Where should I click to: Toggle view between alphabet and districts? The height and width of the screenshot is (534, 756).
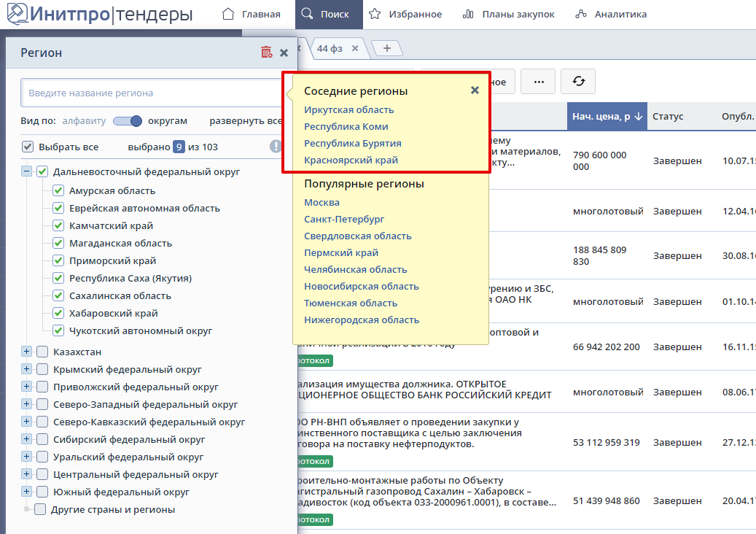pyautogui.click(x=127, y=121)
